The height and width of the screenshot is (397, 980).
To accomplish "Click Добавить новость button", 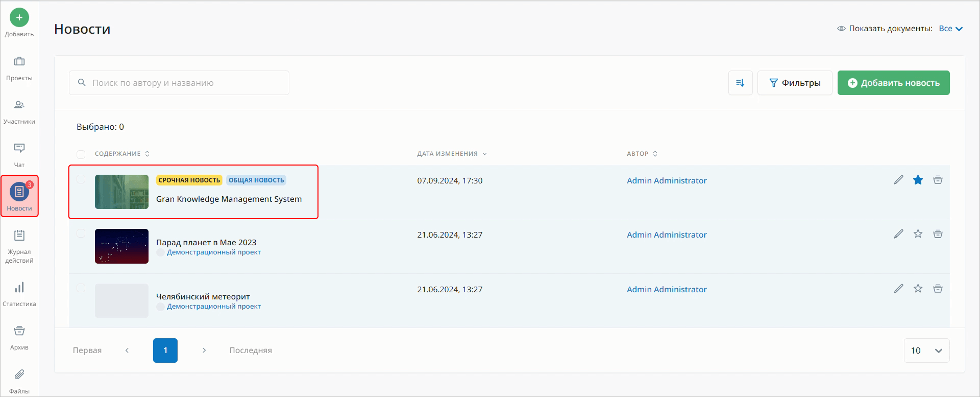I will click(x=894, y=83).
